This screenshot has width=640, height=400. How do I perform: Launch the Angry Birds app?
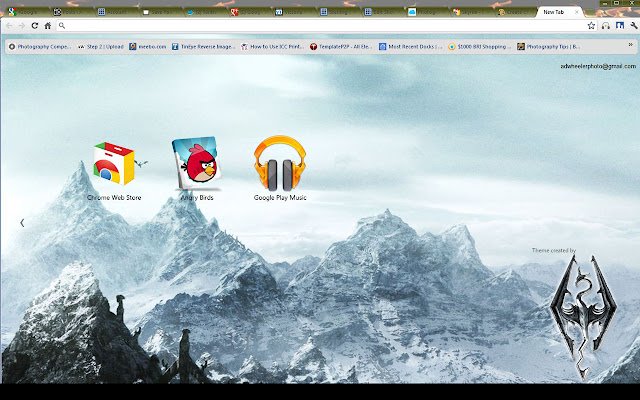(197, 169)
